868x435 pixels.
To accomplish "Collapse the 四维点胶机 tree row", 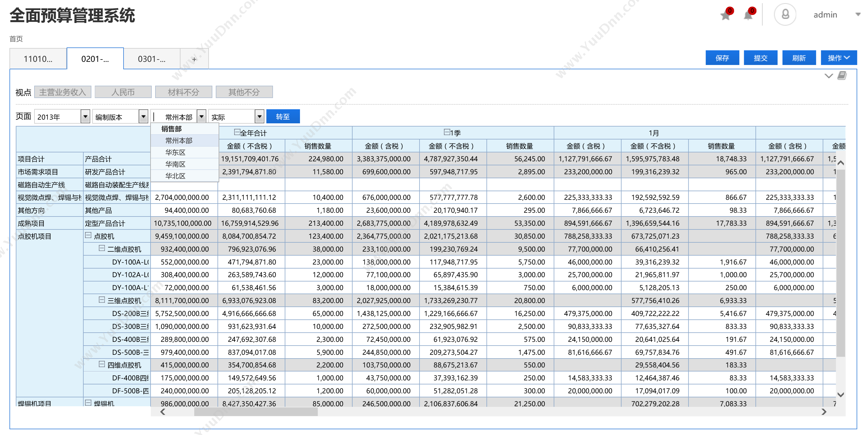I will (x=101, y=364).
